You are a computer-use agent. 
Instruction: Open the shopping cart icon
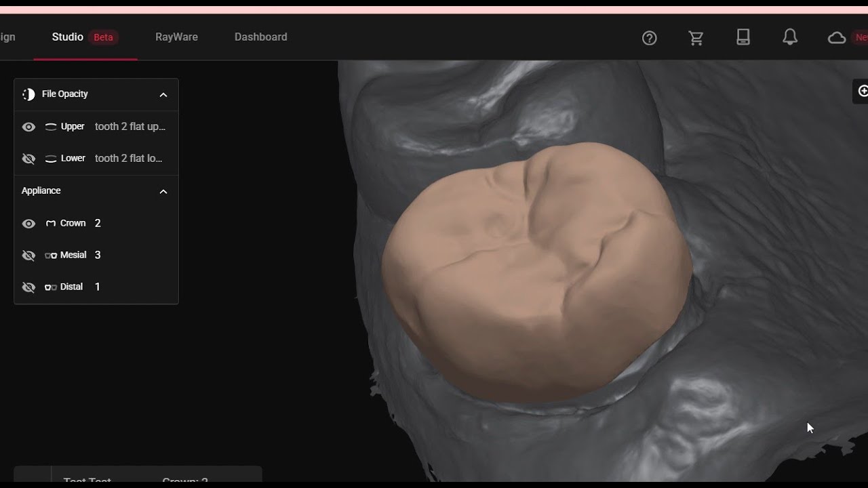(x=696, y=38)
